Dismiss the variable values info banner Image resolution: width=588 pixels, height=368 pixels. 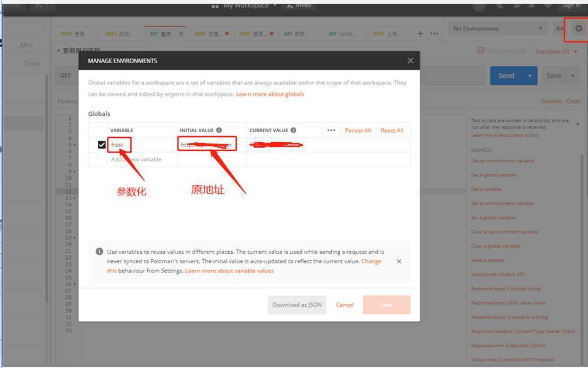pos(399,261)
